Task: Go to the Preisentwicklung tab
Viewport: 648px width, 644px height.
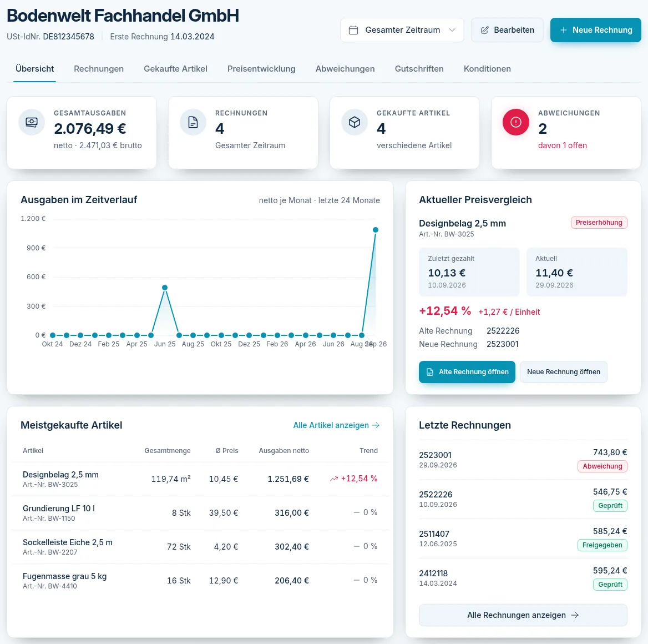Action: coord(261,69)
